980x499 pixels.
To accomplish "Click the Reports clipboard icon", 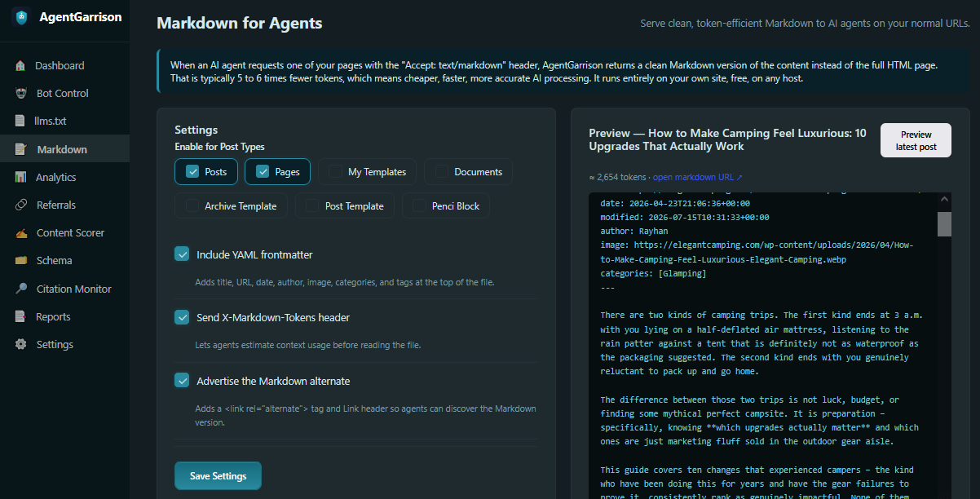I will pyautogui.click(x=20, y=316).
